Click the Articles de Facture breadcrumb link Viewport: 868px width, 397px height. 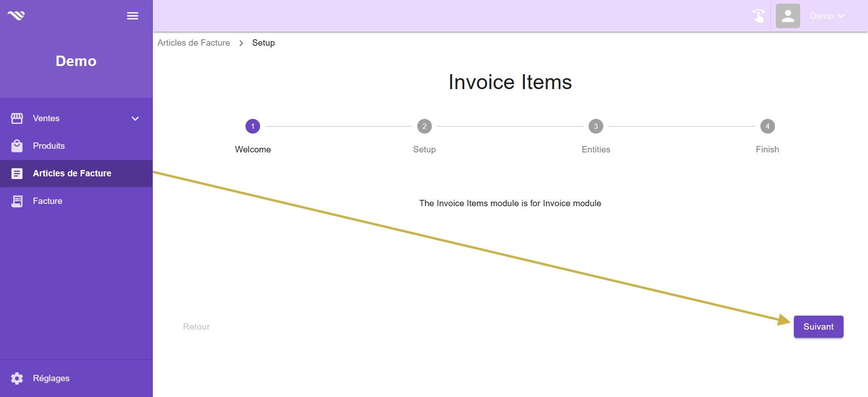193,43
